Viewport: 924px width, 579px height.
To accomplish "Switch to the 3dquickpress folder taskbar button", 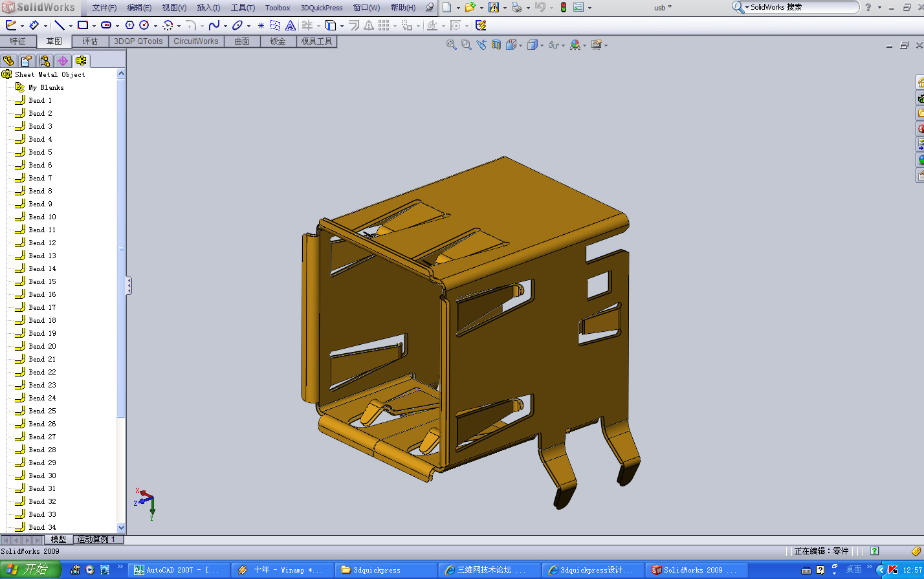I will pos(385,570).
